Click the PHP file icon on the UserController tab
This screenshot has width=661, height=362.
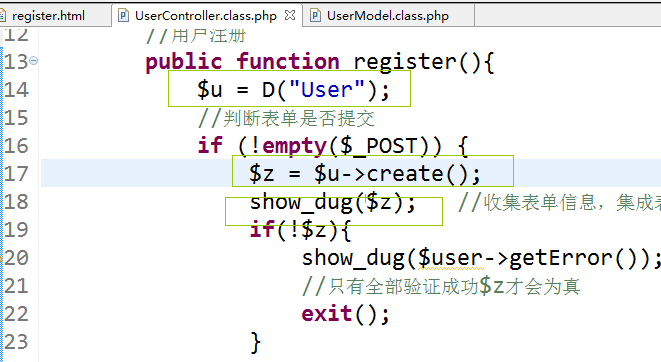pos(123,16)
